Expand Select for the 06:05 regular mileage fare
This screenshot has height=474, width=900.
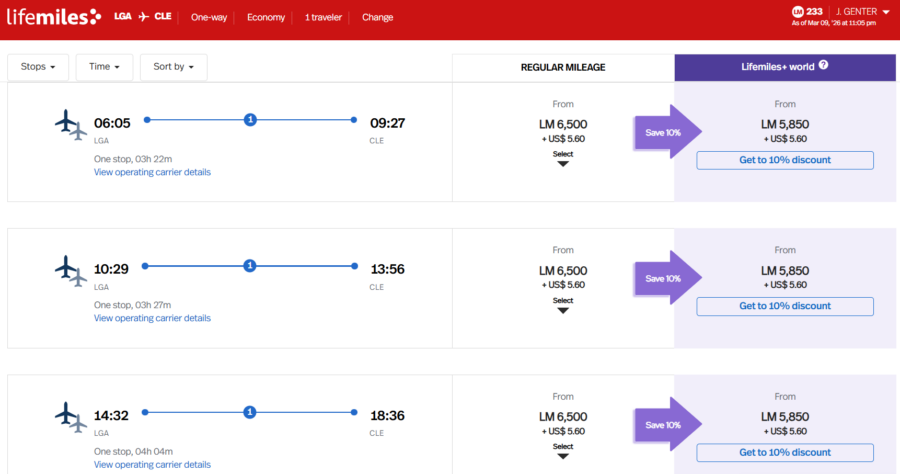coord(562,158)
